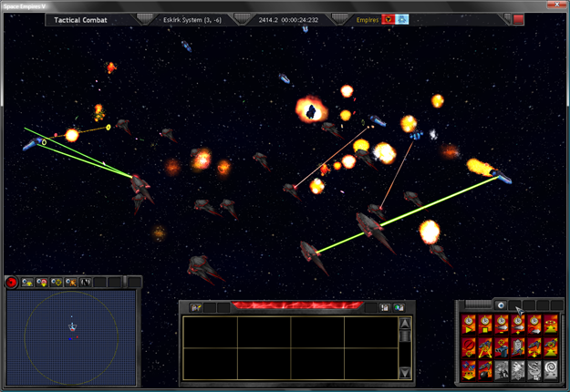The width and height of the screenshot is (570, 392).
Task: Click the greyed-out second disabled order icon
Action: (x=518, y=370)
